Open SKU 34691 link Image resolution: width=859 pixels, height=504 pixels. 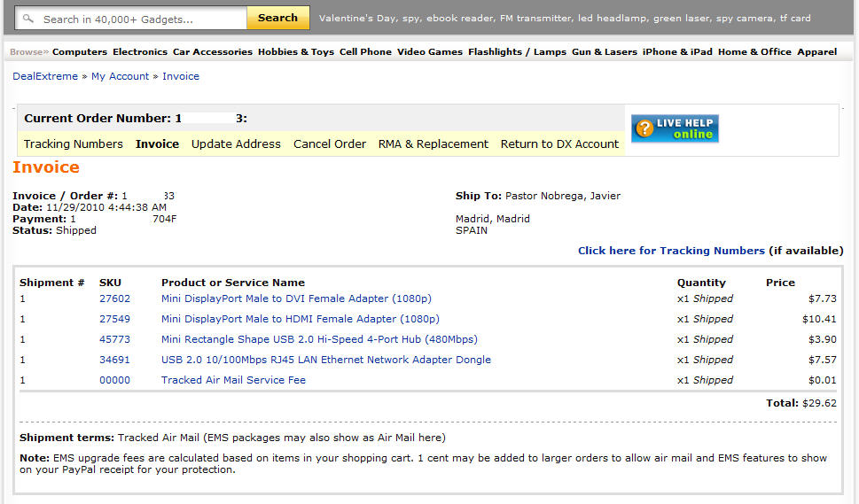[114, 360]
